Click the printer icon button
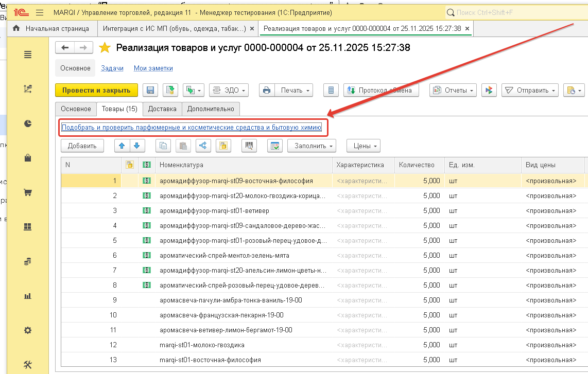 click(x=267, y=90)
